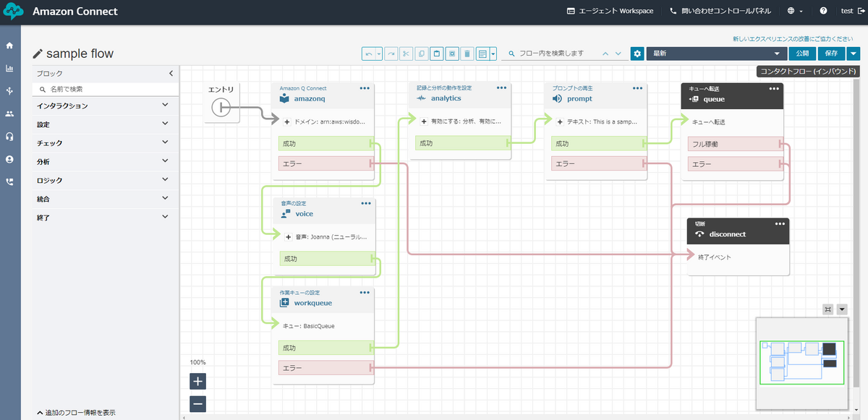Screen dimensions: 868x420
Task: Open voice block options menu
Action: click(365, 204)
